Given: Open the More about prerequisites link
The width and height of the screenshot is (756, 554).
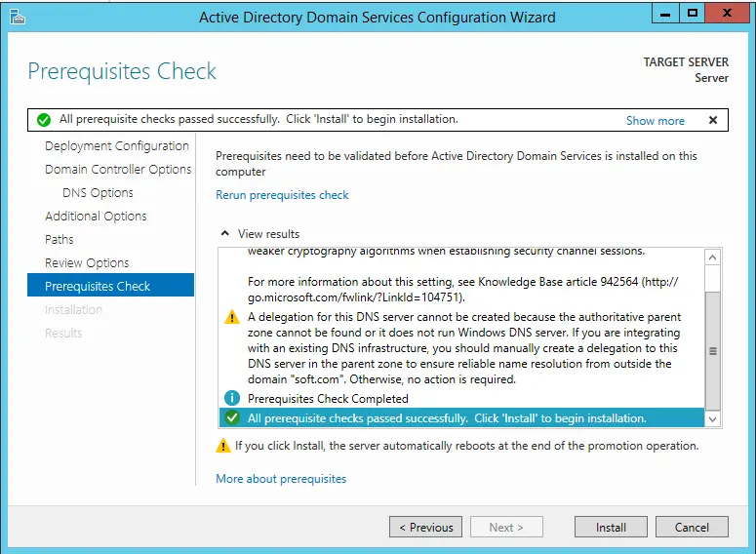Looking at the screenshot, I should pyautogui.click(x=281, y=479).
